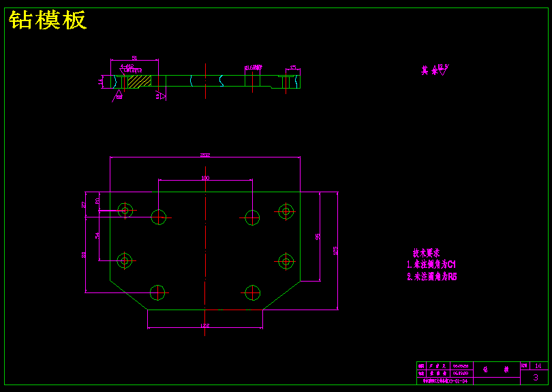
Task: Click the 125 overall height dimension
Action: click(335, 251)
